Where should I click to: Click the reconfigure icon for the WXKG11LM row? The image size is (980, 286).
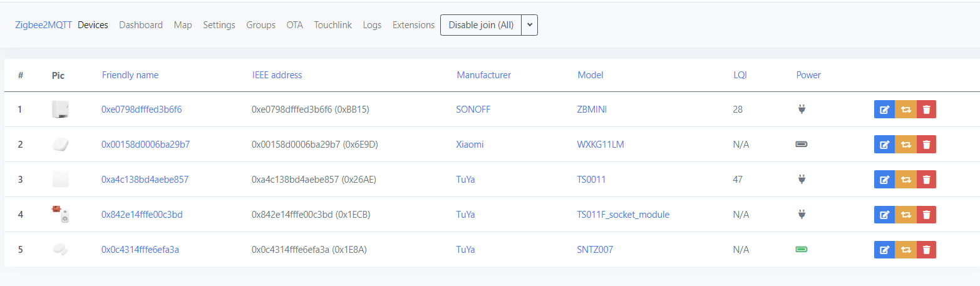click(x=905, y=145)
